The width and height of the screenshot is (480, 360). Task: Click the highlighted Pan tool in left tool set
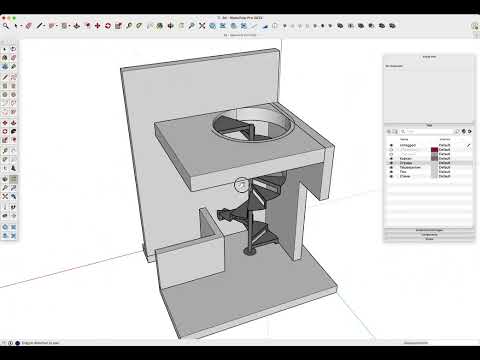point(13,179)
